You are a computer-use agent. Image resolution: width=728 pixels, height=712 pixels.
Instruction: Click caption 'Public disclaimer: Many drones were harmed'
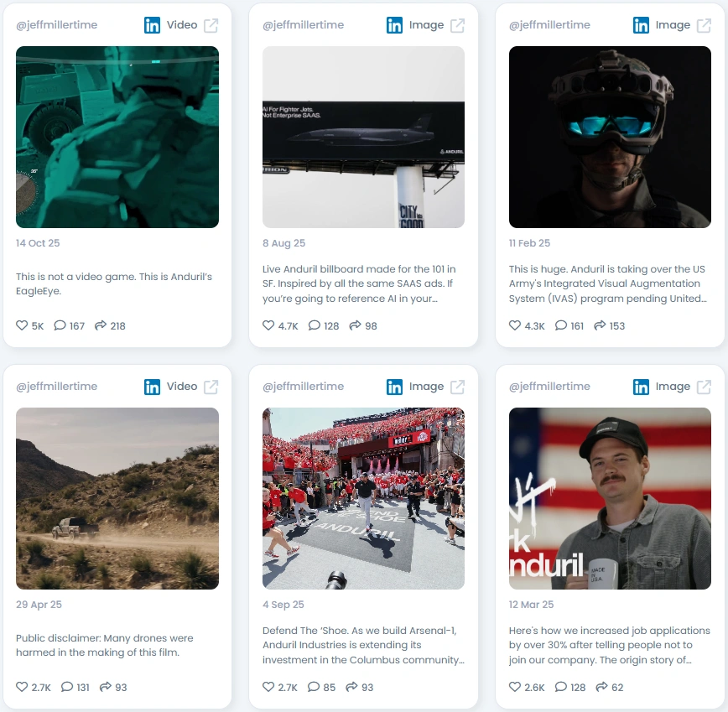coord(105,645)
